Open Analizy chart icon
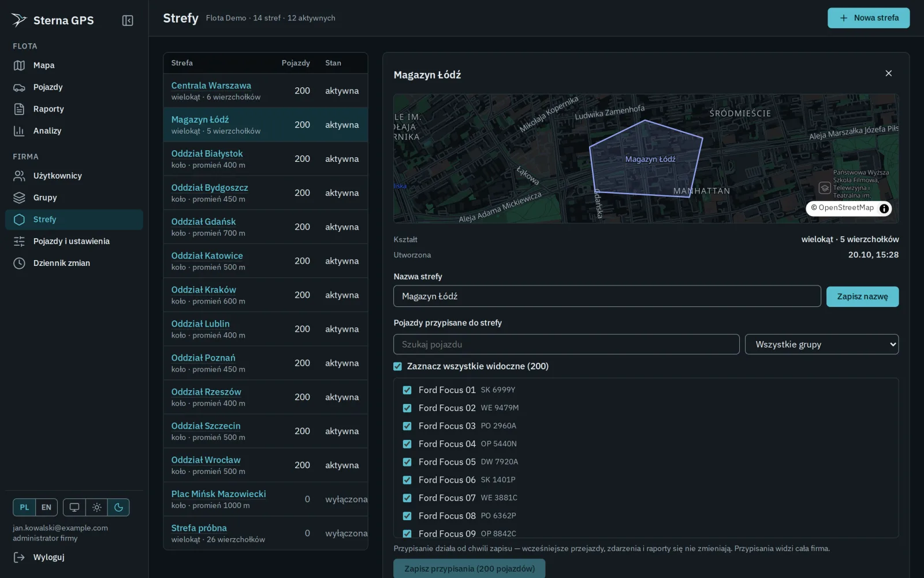 point(19,131)
